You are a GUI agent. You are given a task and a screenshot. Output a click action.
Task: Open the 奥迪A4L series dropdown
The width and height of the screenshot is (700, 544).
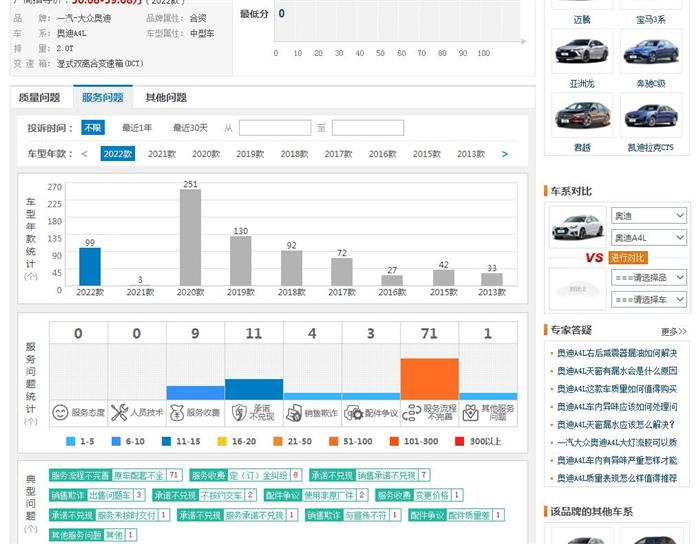pyautogui.click(x=649, y=237)
